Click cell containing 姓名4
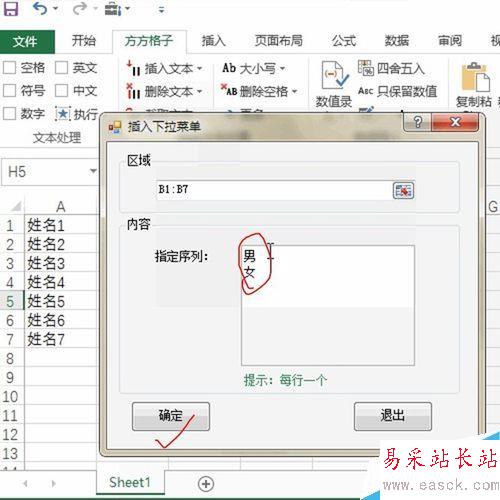500x500 pixels. coord(61,282)
